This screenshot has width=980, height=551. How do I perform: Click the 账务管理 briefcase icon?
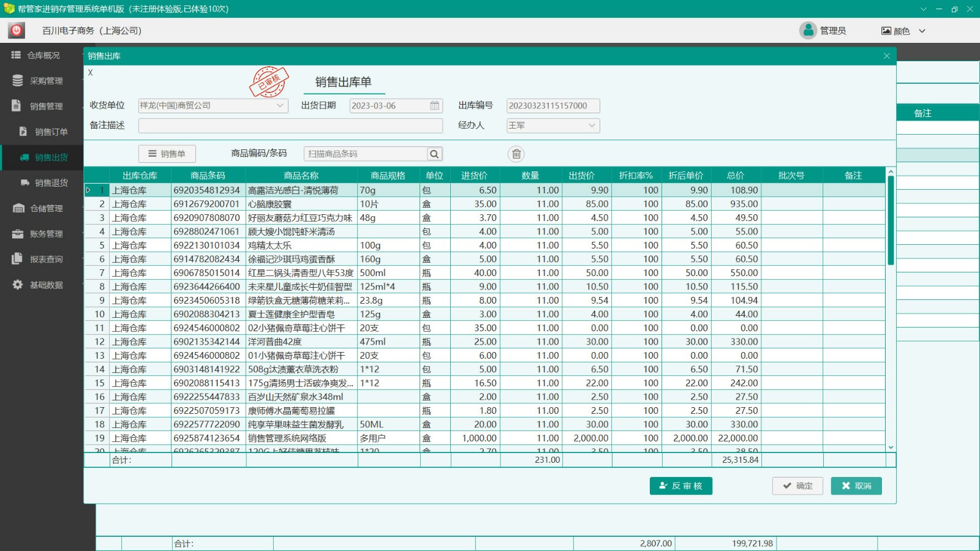tap(18, 234)
